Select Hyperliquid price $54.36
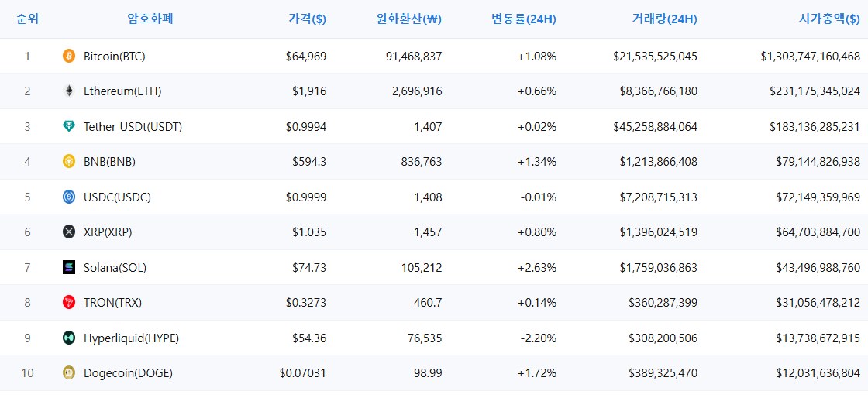This screenshot has width=868, height=398. pyautogui.click(x=309, y=338)
